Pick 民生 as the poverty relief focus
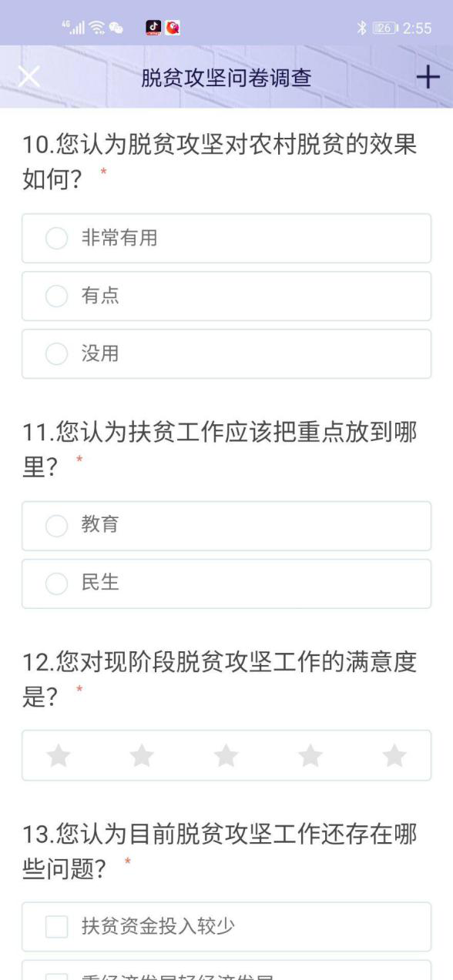The height and width of the screenshot is (980, 453). [x=226, y=584]
